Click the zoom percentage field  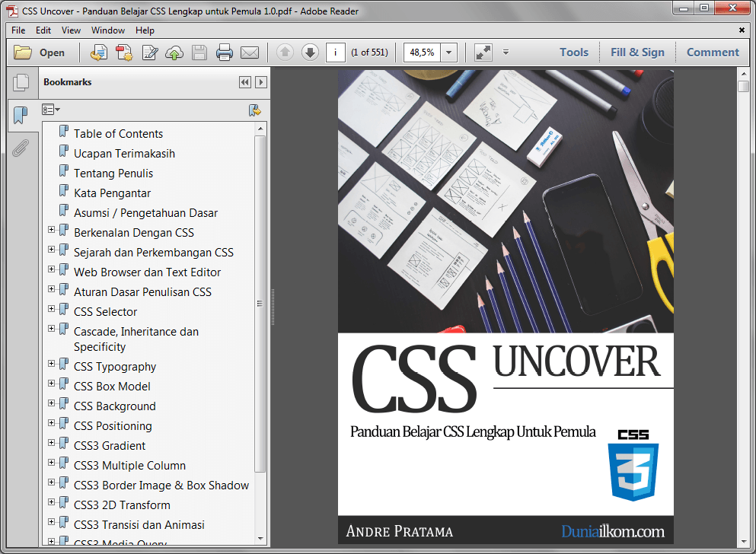coord(422,52)
